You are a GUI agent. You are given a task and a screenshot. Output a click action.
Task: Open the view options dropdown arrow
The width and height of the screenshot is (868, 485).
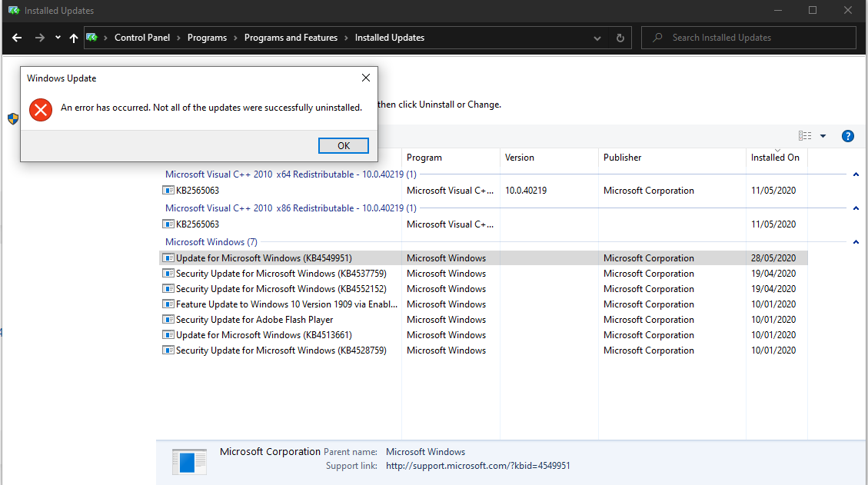click(x=823, y=136)
